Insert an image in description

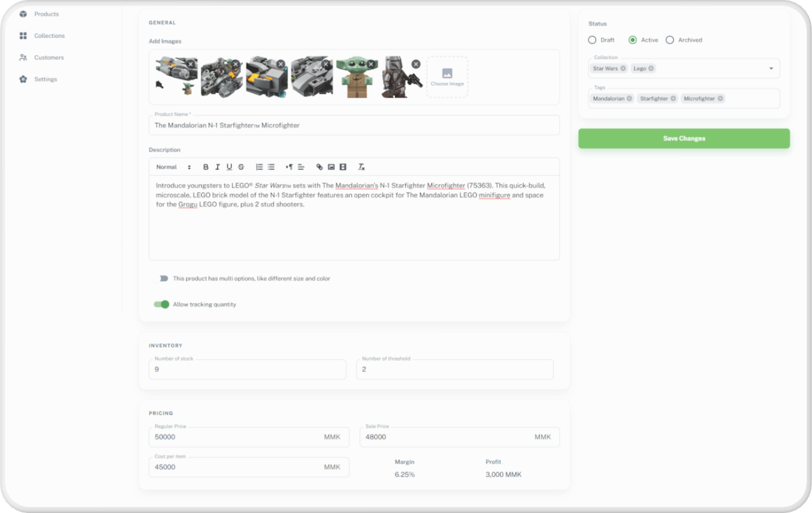(331, 167)
